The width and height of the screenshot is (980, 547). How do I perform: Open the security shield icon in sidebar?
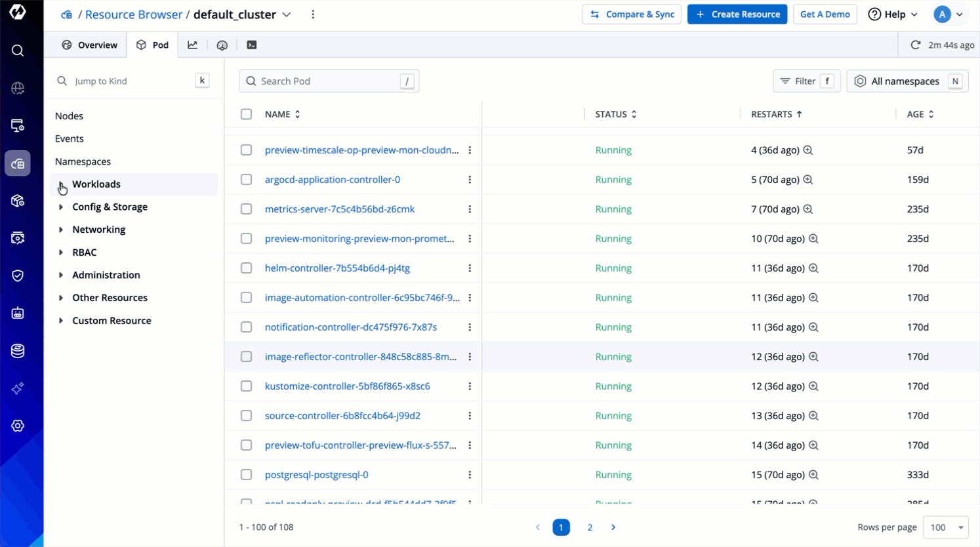click(18, 275)
